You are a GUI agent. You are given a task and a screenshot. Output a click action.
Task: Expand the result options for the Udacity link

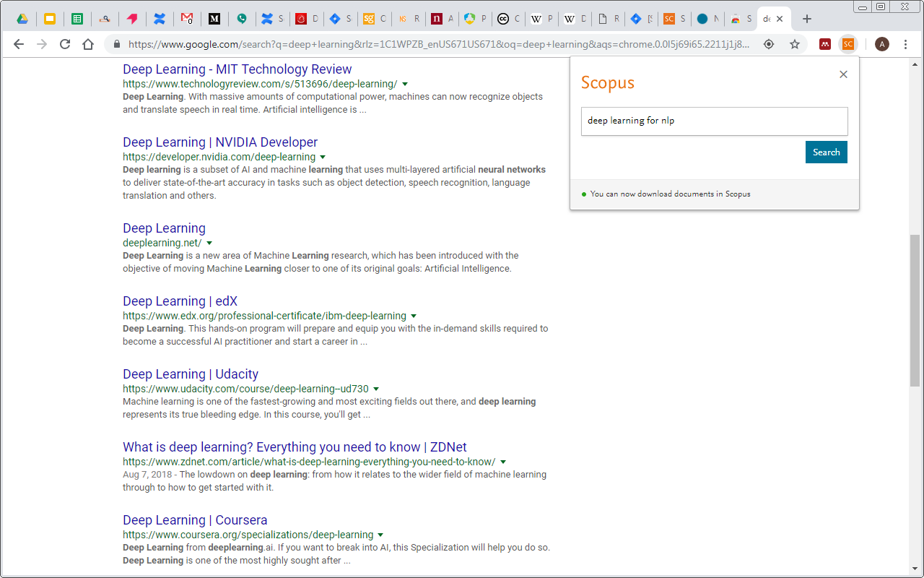376,389
